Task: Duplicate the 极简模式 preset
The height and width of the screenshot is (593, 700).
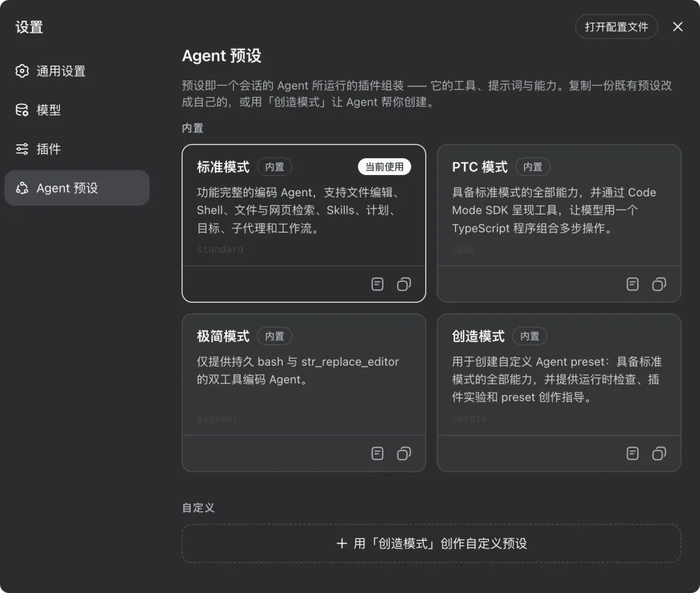Action: coord(404,453)
